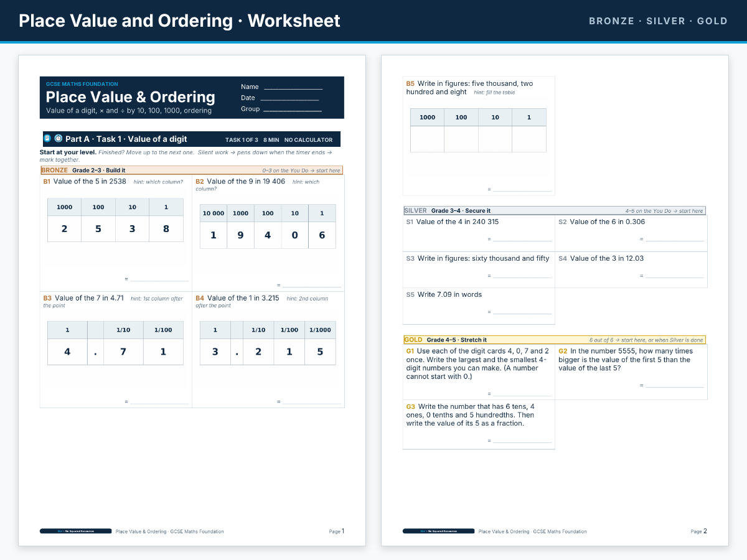The width and height of the screenshot is (747, 560).
Task: Click the No Squared Resources logo on page 2 footer
Action: (438, 531)
